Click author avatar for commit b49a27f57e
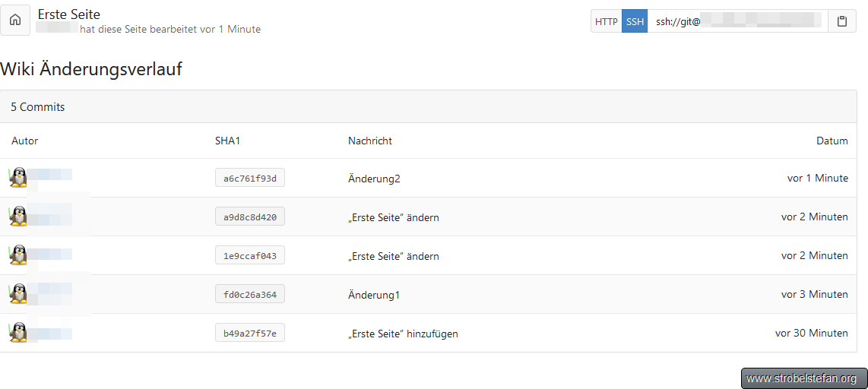 (18, 333)
